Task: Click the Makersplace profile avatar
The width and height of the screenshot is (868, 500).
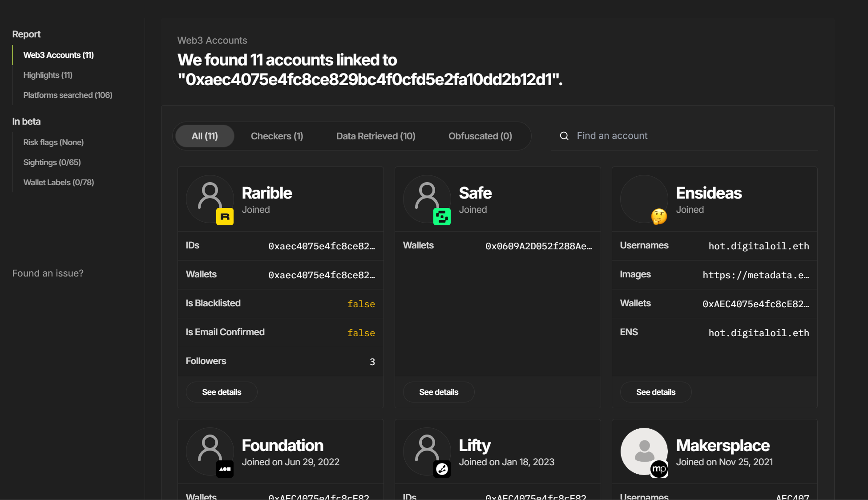Action: click(x=644, y=451)
